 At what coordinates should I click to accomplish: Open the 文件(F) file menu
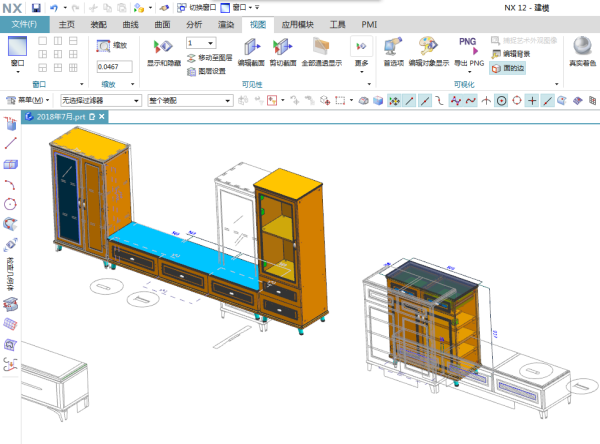click(x=24, y=22)
